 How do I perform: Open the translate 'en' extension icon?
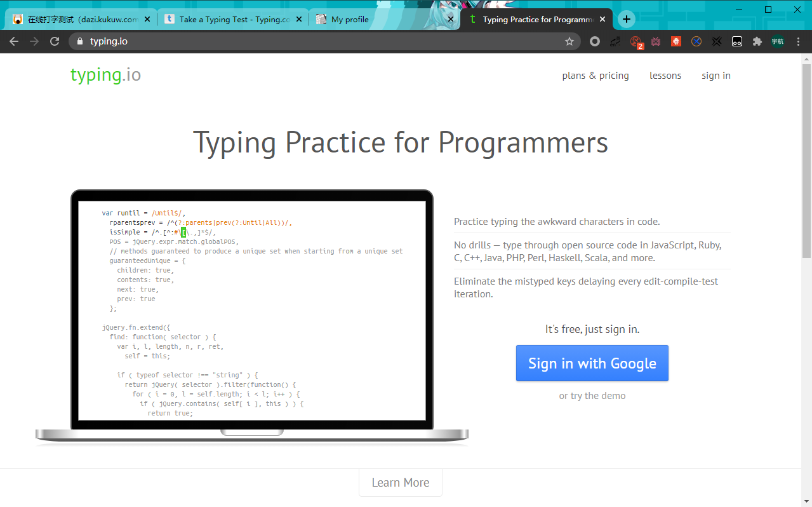click(x=615, y=41)
